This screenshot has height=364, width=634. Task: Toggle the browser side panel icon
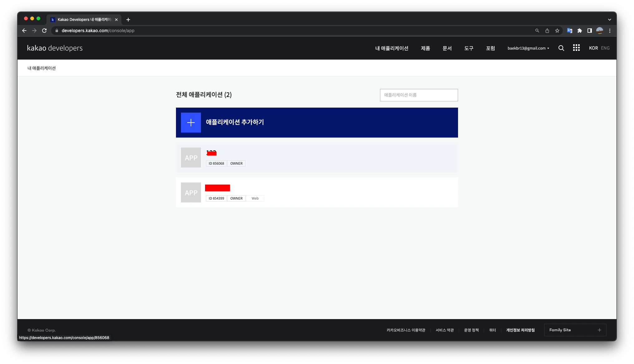(589, 31)
